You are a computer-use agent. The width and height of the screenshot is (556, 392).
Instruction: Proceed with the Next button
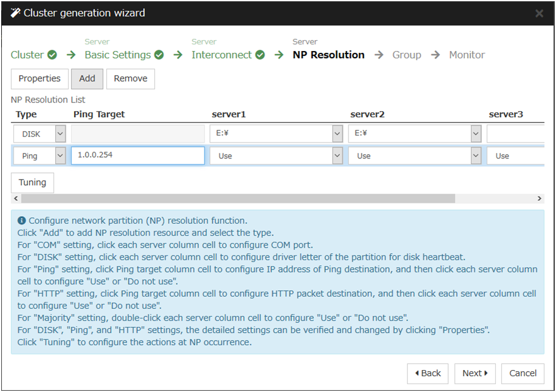click(475, 373)
